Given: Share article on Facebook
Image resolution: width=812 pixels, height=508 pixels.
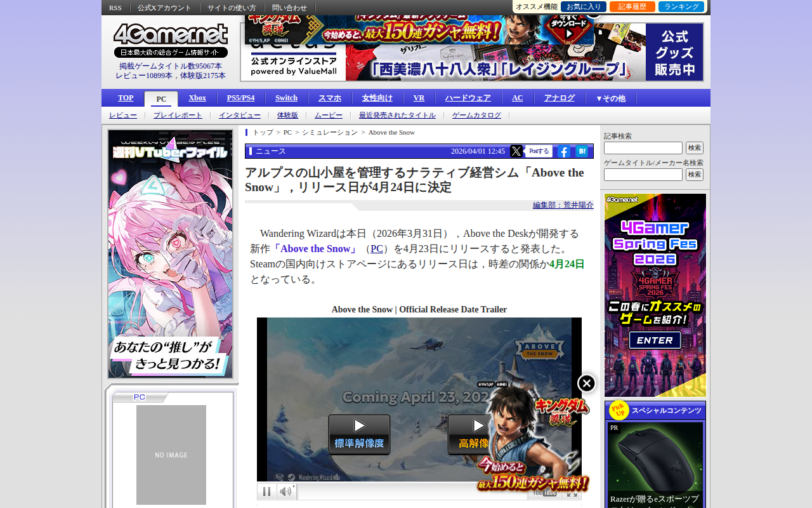Looking at the screenshot, I should click(x=563, y=151).
